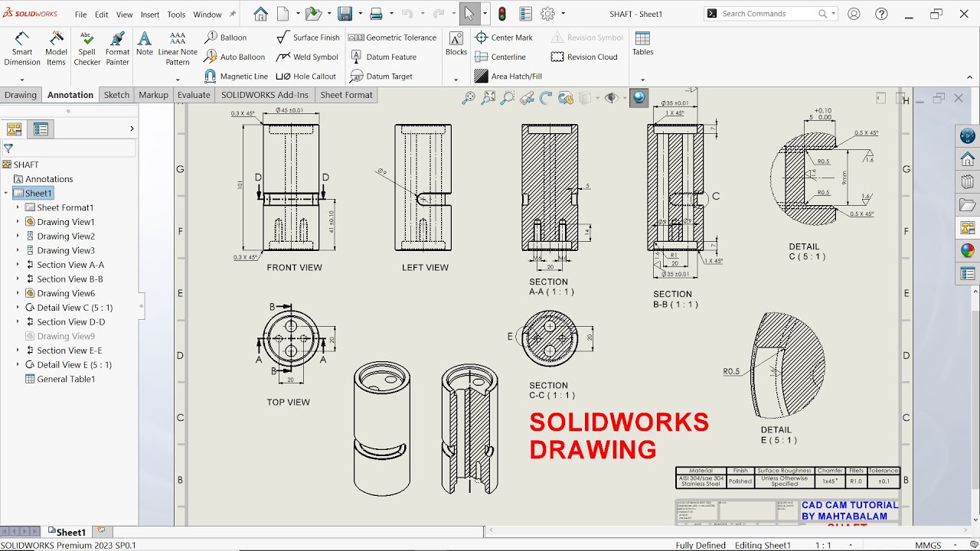Open the Save dropdown arrow
Image resolution: width=980 pixels, height=551 pixels.
[x=359, y=14]
